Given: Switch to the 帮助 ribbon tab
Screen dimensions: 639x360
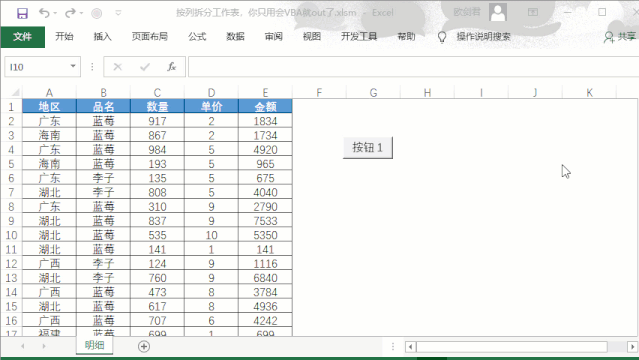Looking at the screenshot, I should [406, 37].
